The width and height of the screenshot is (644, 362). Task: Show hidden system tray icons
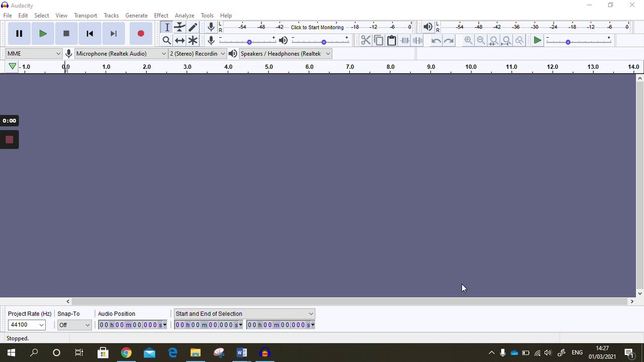[x=492, y=353]
